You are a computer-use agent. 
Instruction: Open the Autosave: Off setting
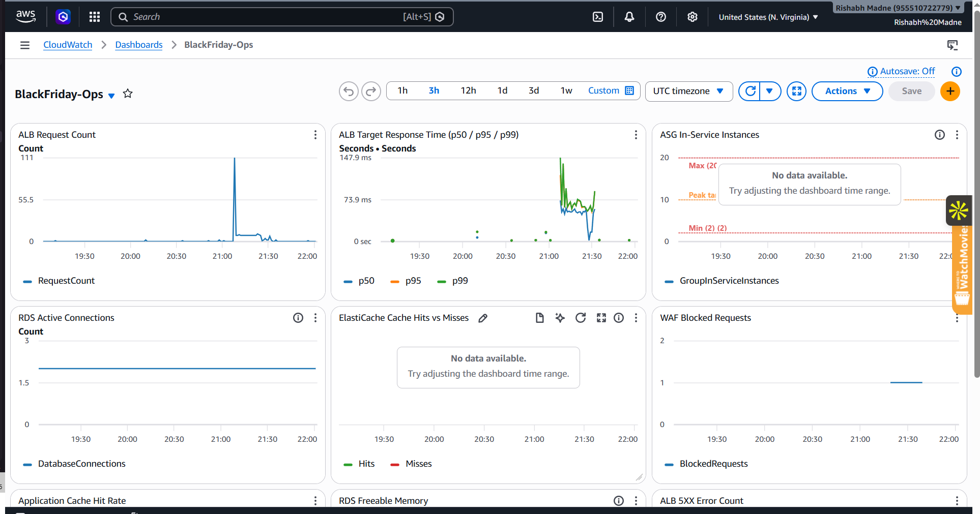(902, 72)
